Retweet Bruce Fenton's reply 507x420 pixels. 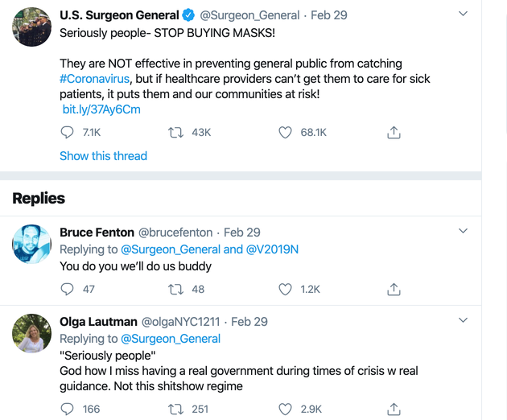[175, 289]
